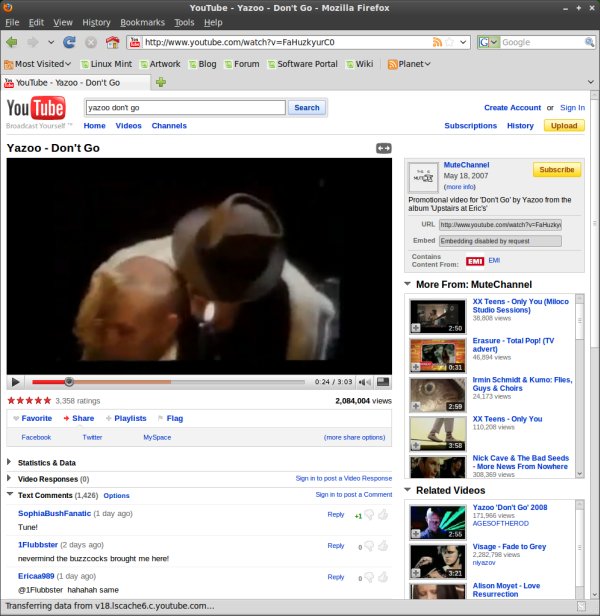Click the EMI logo badge
Image resolution: width=600 pixels, height=616 pixels.
[x=475, y=261]
